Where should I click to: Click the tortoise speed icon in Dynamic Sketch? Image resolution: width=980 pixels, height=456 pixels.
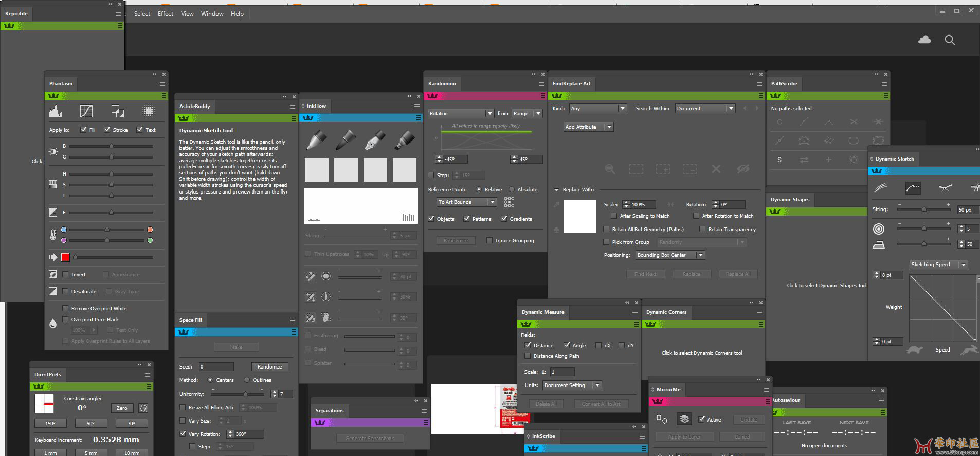[x=914, y=350]
